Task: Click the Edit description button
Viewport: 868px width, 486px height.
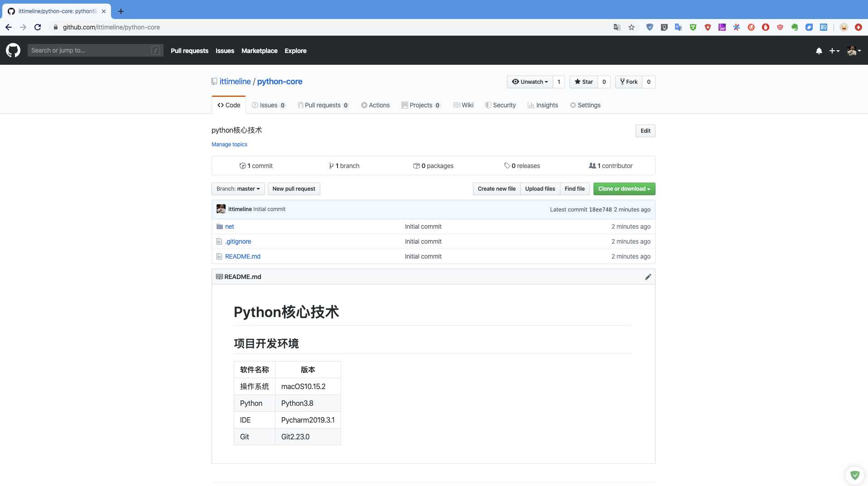Action: [x=645, y=131]
